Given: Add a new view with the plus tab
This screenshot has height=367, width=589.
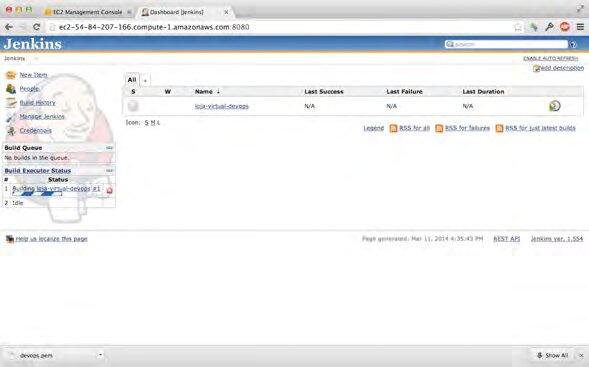Looking at the screenshot, I should point(145,80).
